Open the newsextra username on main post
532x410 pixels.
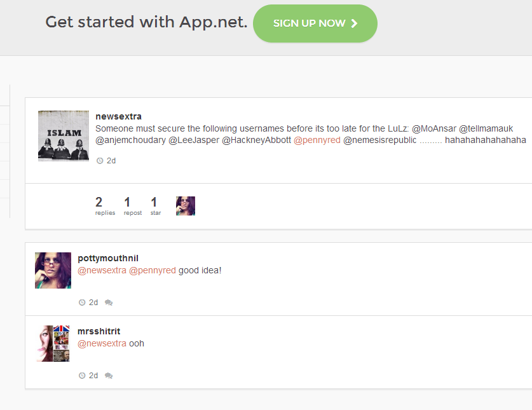click(118, 116)
